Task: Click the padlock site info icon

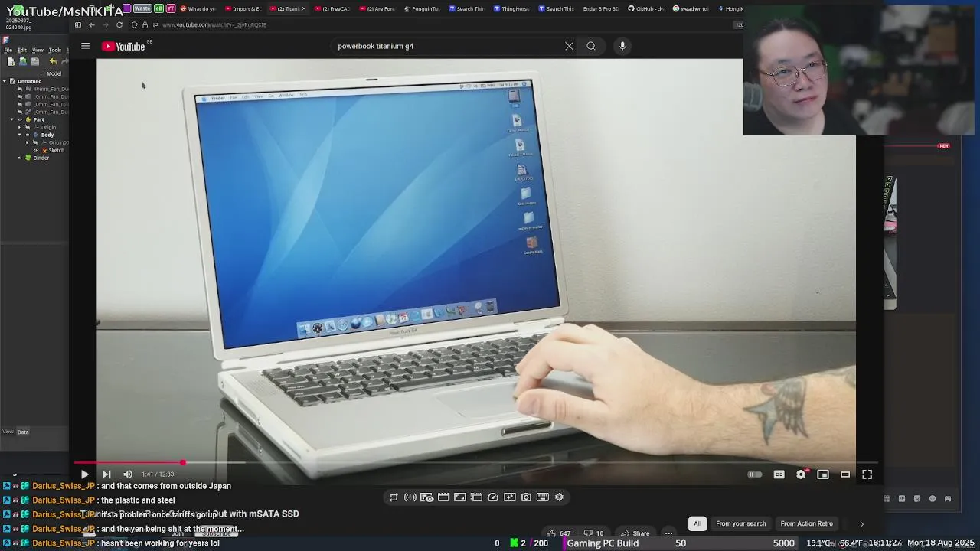Action: tap(145, 24)
